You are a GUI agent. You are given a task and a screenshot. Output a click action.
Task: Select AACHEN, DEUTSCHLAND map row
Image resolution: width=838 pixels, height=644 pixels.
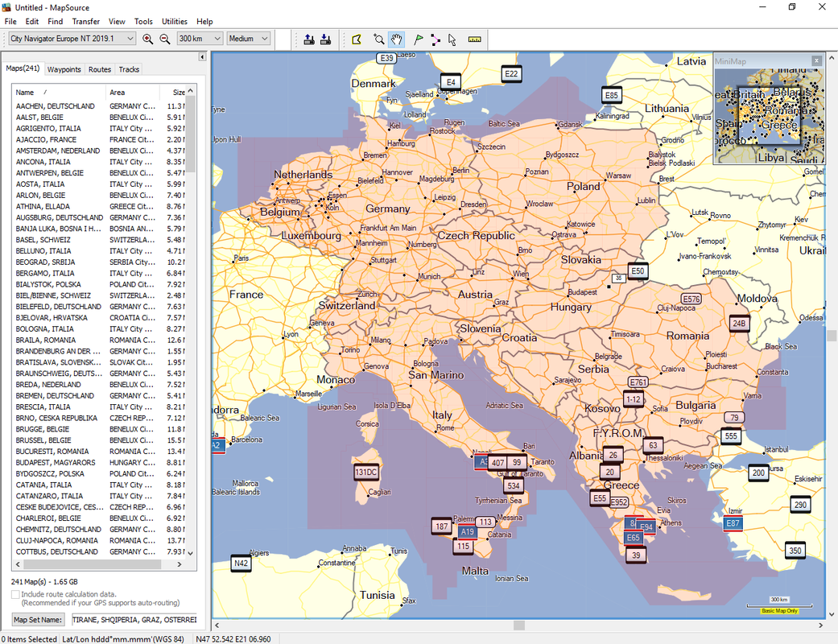pyautogui.click(x=99, y=106)
